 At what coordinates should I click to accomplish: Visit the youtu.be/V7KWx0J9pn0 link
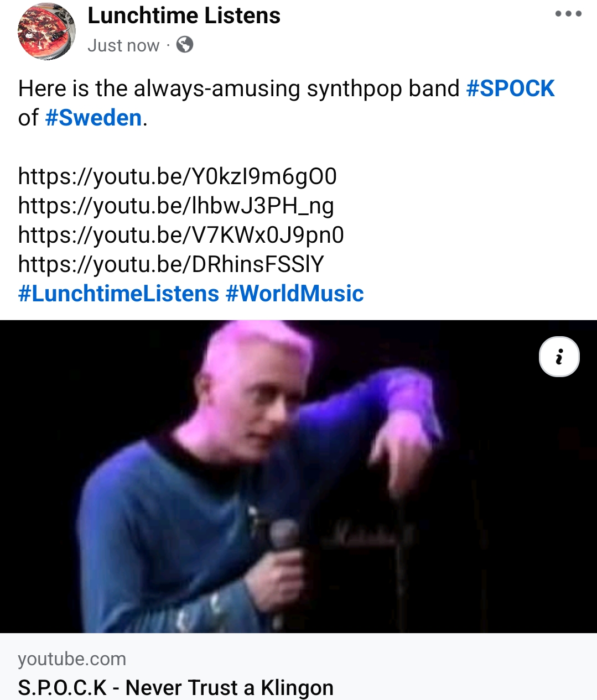coord(181,235)
